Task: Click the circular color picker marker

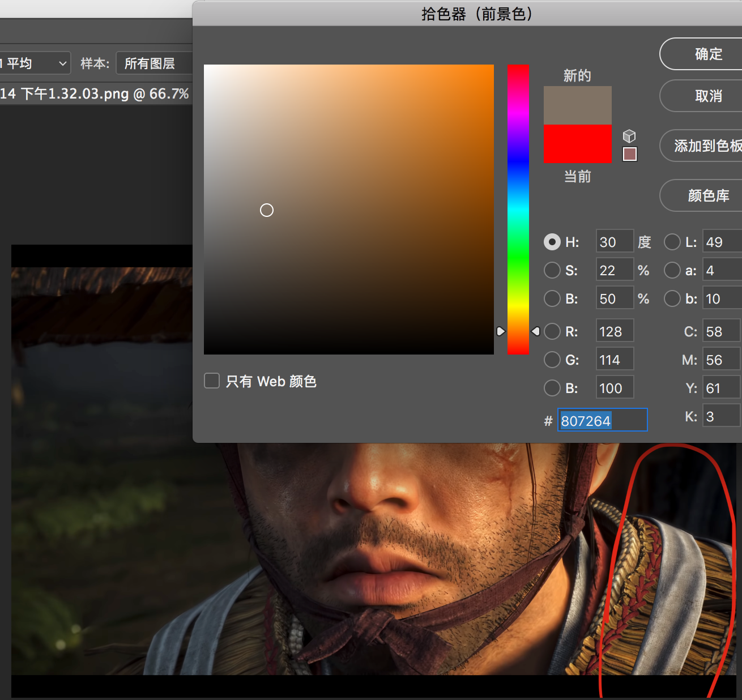Action: 267,210
